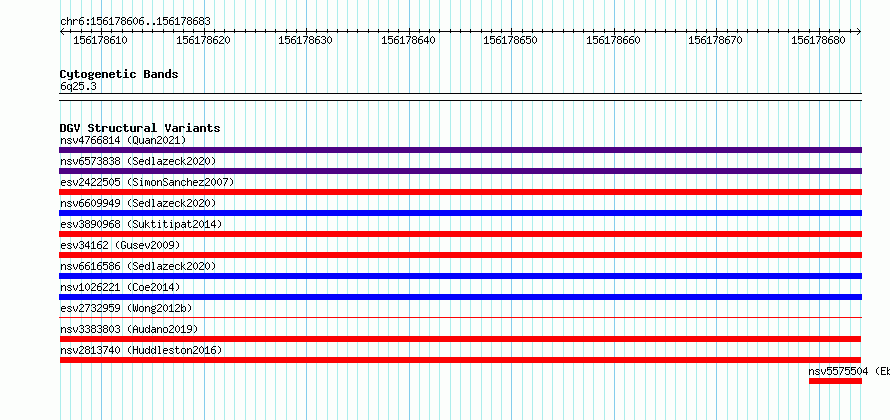Select the purple bar under nsv4766814
This screenshot has height=420, width=890.
coord(460,150)
